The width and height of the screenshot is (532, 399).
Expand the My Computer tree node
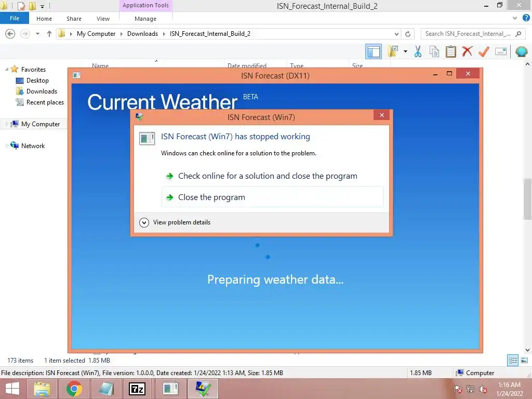click(7, 124)
